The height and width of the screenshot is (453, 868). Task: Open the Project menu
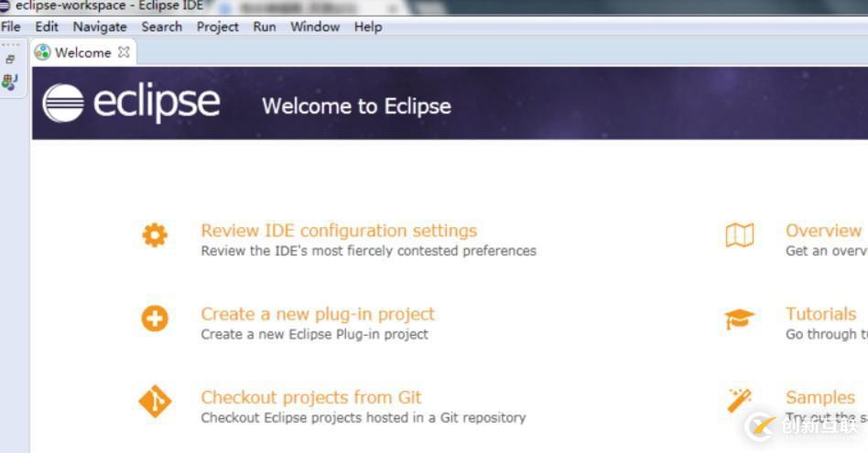(x=218, y=27)
